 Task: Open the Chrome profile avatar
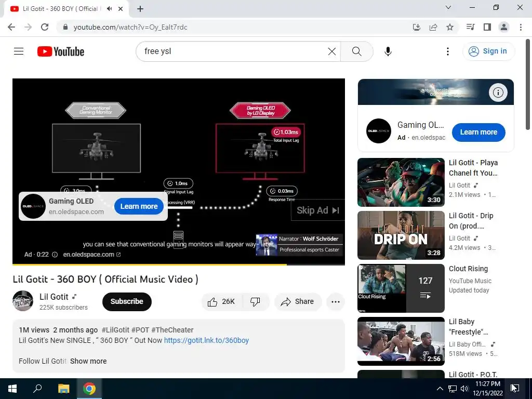point(504,27)
